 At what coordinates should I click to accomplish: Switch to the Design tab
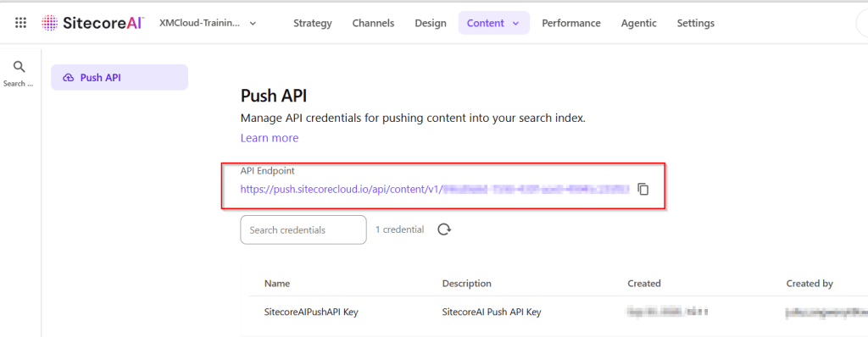tap(430, 23)
